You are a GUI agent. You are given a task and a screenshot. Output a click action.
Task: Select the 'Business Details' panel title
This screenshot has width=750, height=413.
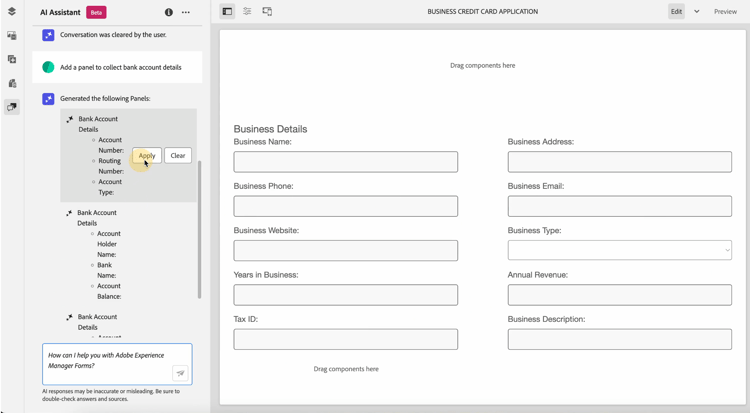pyautogui.click(x=270, y=129)
